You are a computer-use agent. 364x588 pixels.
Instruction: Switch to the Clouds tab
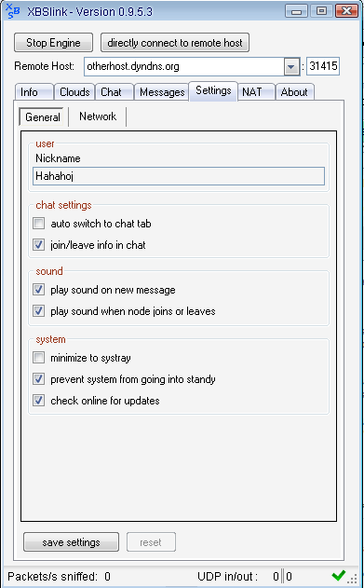74,92
